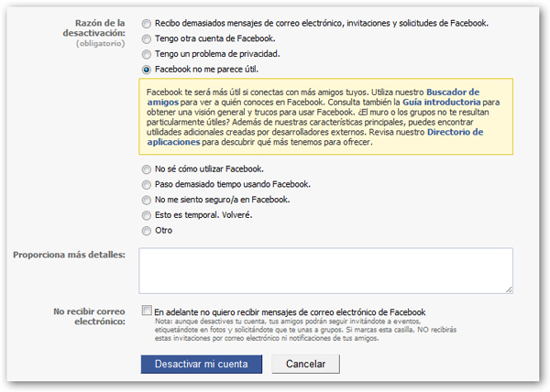This screenshot has width=550, height=392.
Task: Click the 'Razón de la desactivación:' label
Action: click(x=94, y=28)
